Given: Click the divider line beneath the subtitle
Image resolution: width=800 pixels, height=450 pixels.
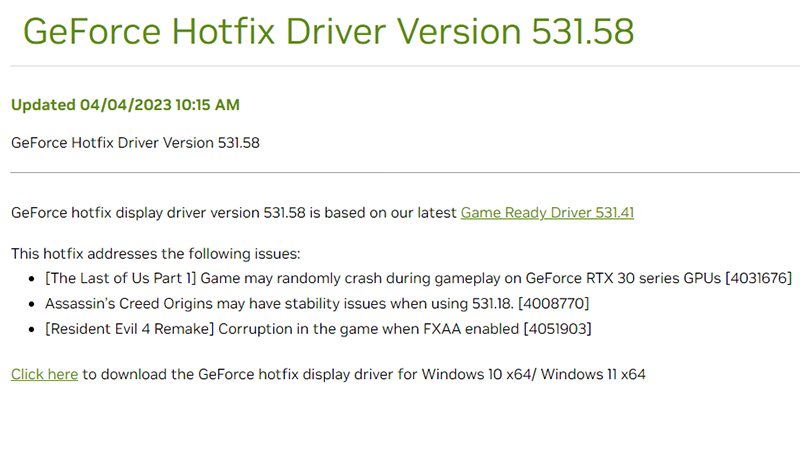Looking at the screenshot, I should coord(400,173).
